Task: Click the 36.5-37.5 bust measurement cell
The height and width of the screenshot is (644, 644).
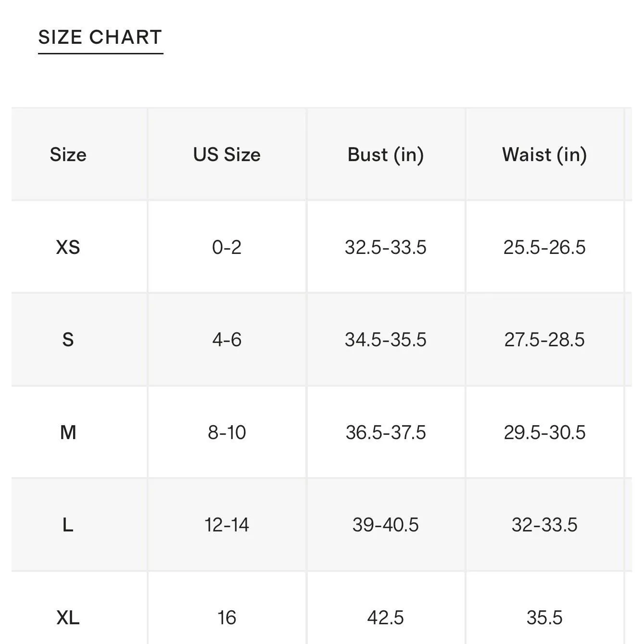Action: [386, 432]
